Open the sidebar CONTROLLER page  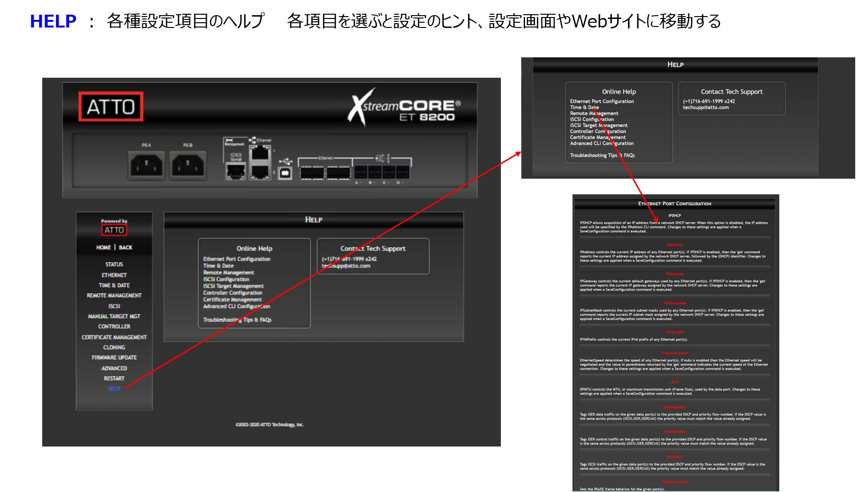[114, 327]
